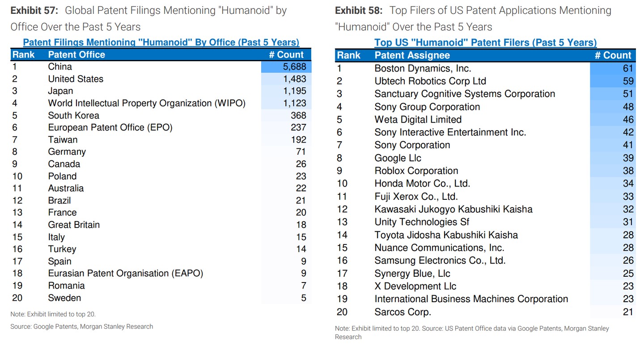Click the Eurasian Patent Organisation (EAPO) row

tap(125, 274)
